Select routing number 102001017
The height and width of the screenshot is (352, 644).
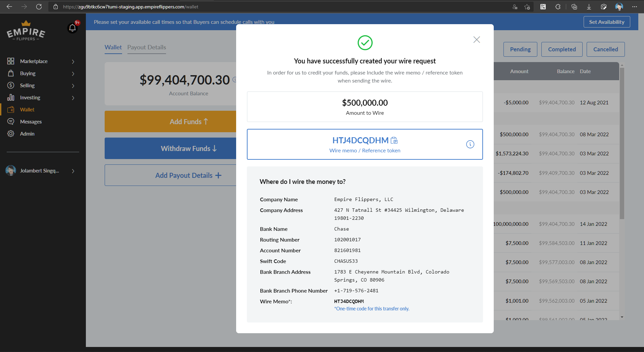pyautogui.click(x=347, y=240)
